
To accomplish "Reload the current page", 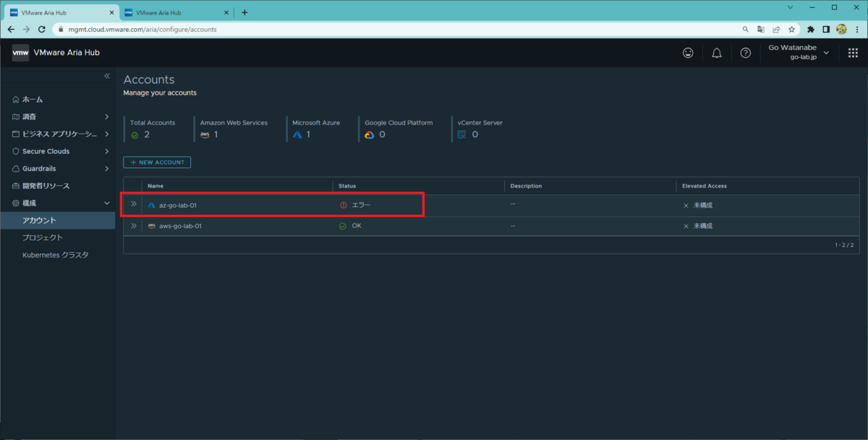I will (x=41, y=30).
